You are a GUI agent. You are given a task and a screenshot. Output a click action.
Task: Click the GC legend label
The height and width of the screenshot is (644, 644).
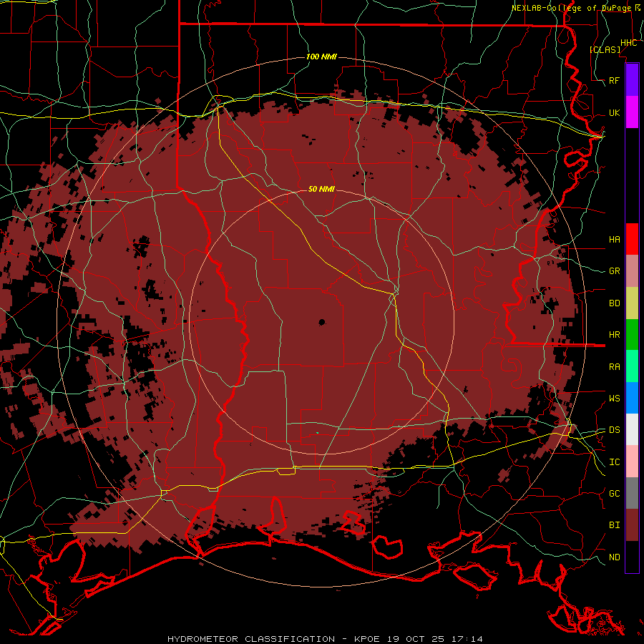(x=615, y=494)
